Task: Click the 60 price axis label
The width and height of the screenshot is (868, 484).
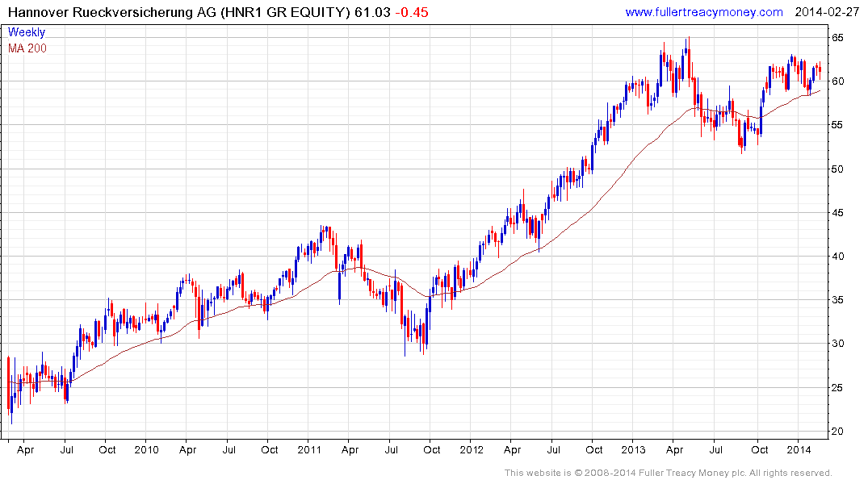Action: click(837, 81)
